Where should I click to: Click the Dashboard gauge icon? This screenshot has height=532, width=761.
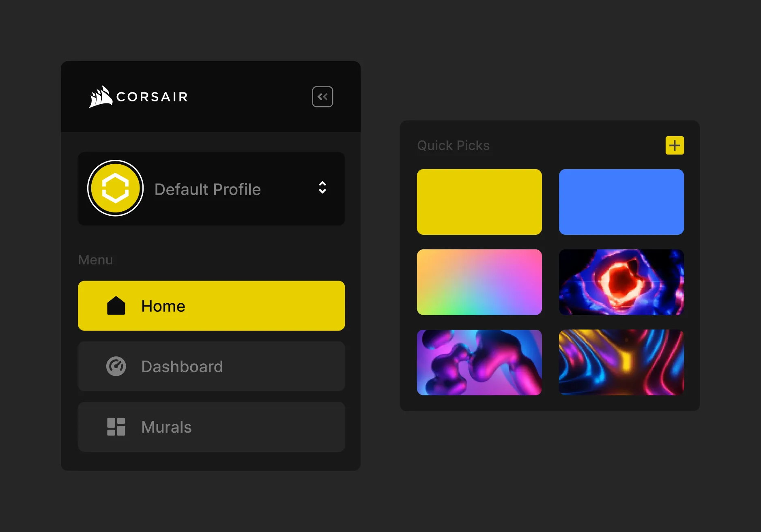[116, 367]
